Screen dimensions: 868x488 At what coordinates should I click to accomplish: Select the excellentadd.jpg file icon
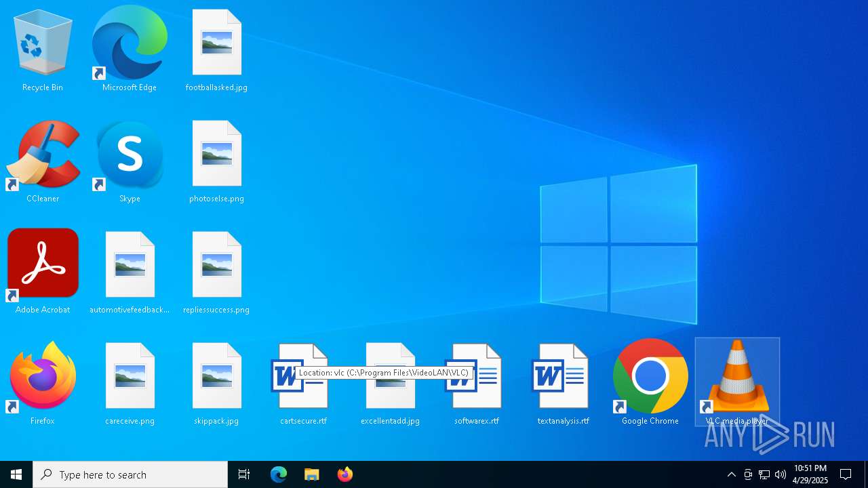(x=390, y=384)
